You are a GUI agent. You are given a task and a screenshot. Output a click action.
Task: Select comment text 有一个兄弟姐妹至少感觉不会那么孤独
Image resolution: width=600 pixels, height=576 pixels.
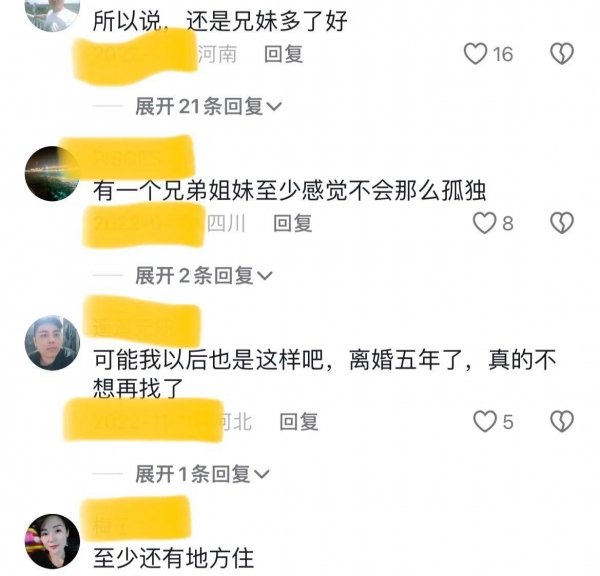tap(290, 190)
